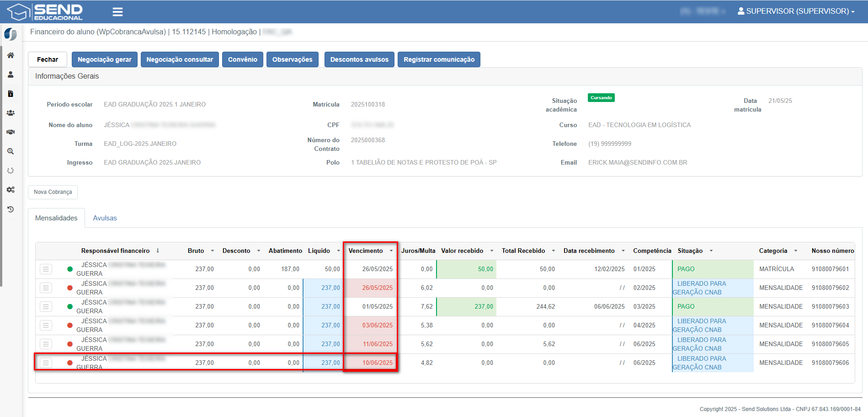Image resolution: width=868 pixels, height=417 pixels.
Task: Open the handshake sidebar icon
Action: click(11, 132)
